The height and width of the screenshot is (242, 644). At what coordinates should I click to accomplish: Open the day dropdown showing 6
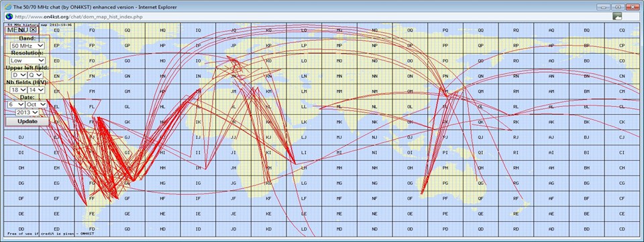click(x=16, y=105)
